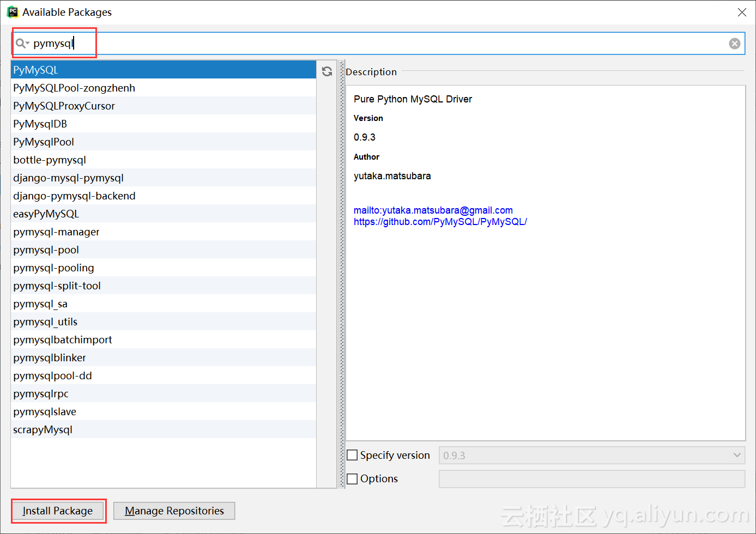Screen dimensions: 756x534
Task: Select pymysql-manager package
Action: click(164, 232)
